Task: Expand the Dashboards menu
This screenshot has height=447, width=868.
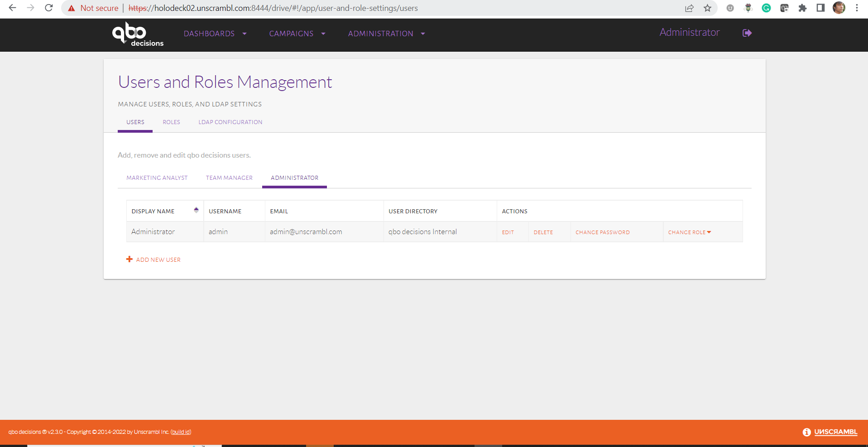Action: coord(215,34)
